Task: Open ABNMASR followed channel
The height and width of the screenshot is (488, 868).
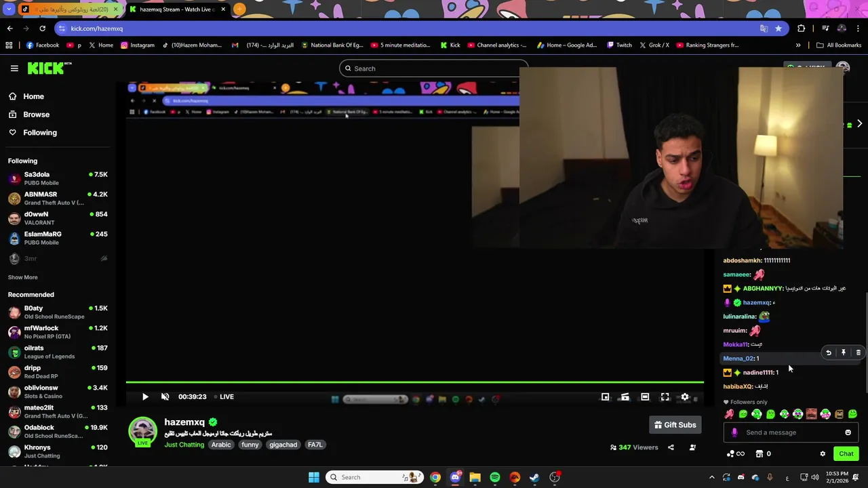Action: (x=58, y=198)
